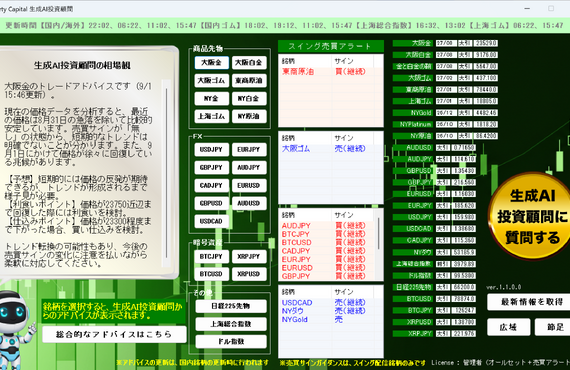
Task: Select the EURJPY row in buy list
Action: [x=327, y=259]
